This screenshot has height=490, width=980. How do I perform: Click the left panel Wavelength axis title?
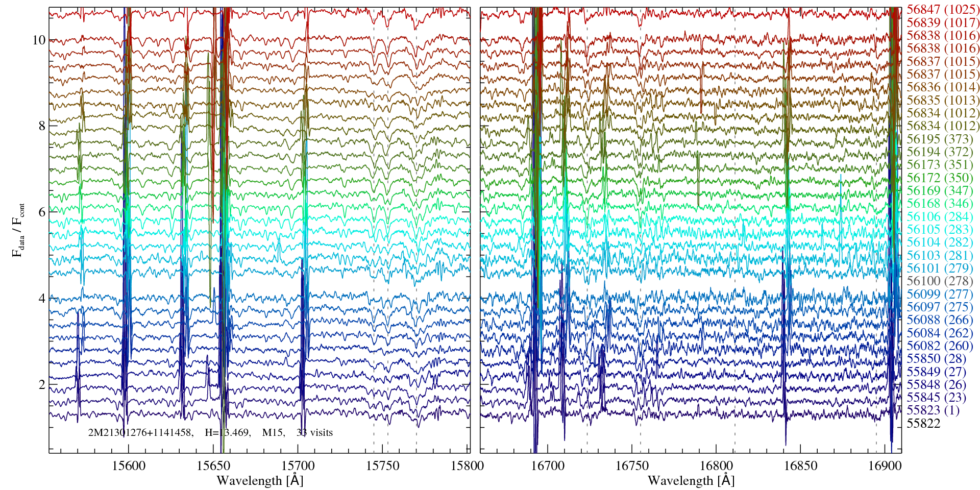click(x=260, y=481)
